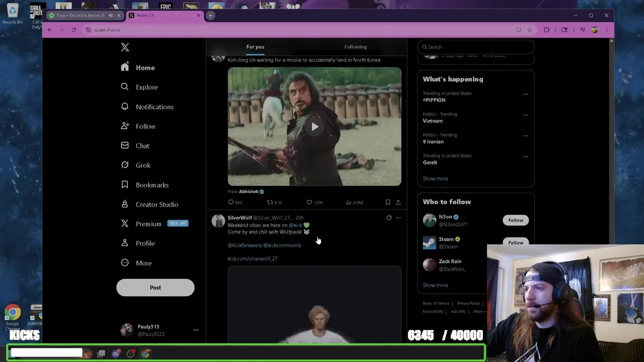Open options for Vietnam trend
The image size is (644, 362).
(x=525, y=115)
